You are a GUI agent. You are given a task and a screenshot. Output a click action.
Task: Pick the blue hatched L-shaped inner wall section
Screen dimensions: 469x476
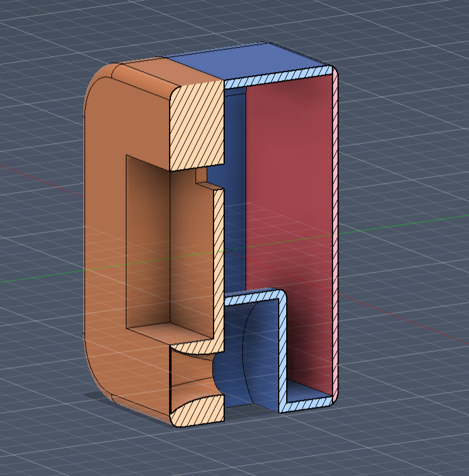coord(282,349)
